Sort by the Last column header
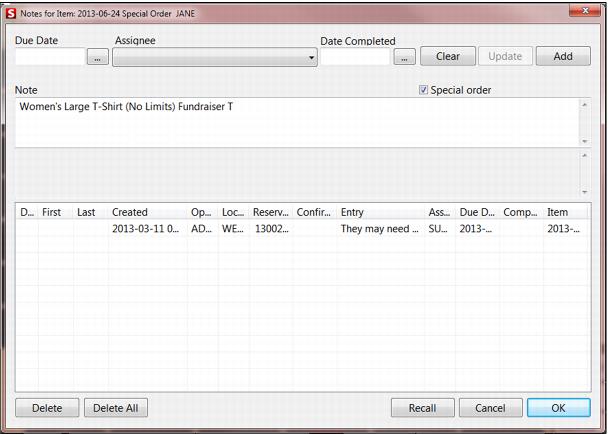The width and height of the screenshot is (609, 434). [91, 212]
